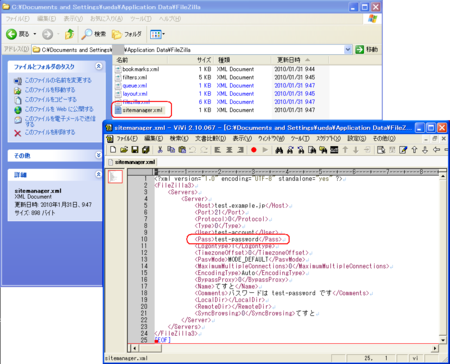The image size is (450, 364).
Task: Click the down arrow icon after the search icons
Action: [x=356, y=150]
